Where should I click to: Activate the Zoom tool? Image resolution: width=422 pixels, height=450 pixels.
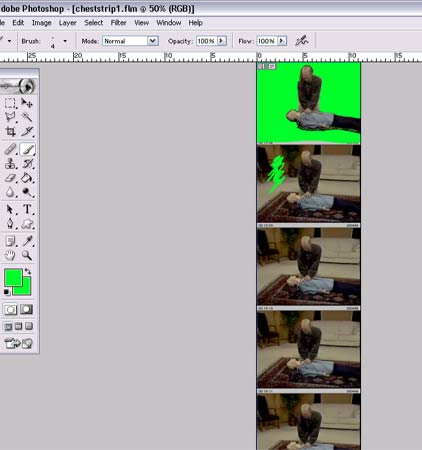[x=27, y=255]
